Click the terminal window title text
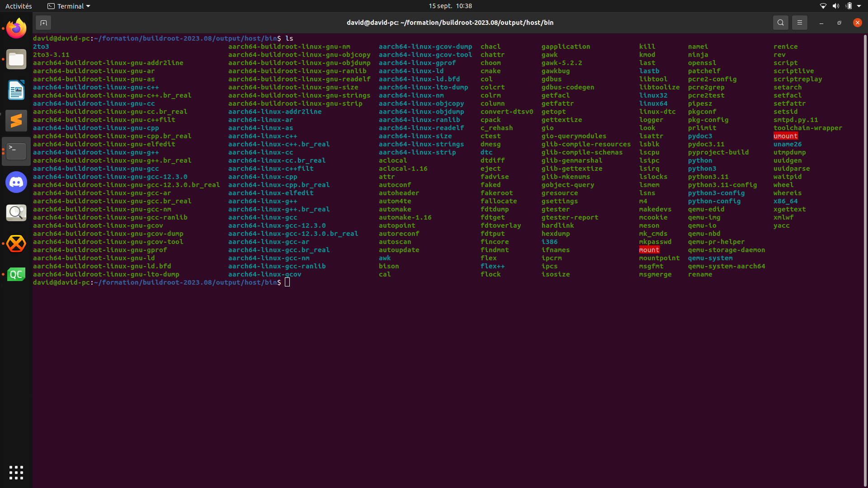The width and height of the screenshot is (868, 488). pyautogui.click(x=450, y=23)
